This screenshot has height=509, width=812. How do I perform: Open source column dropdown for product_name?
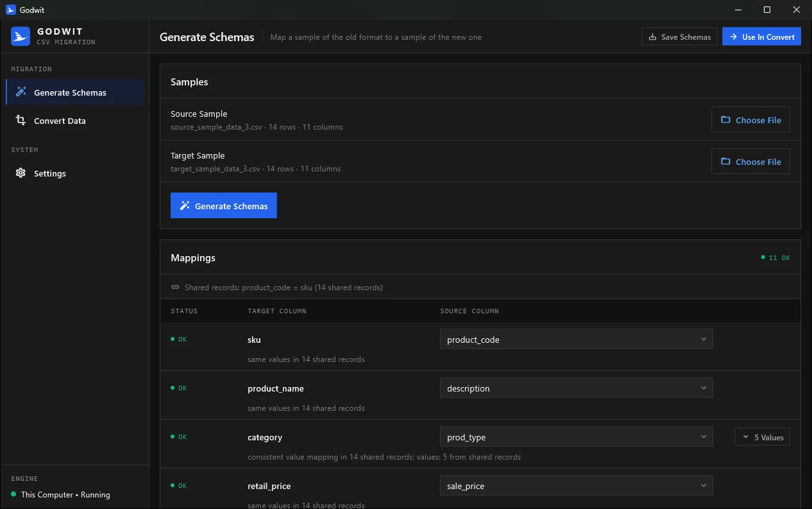(576, 388)
